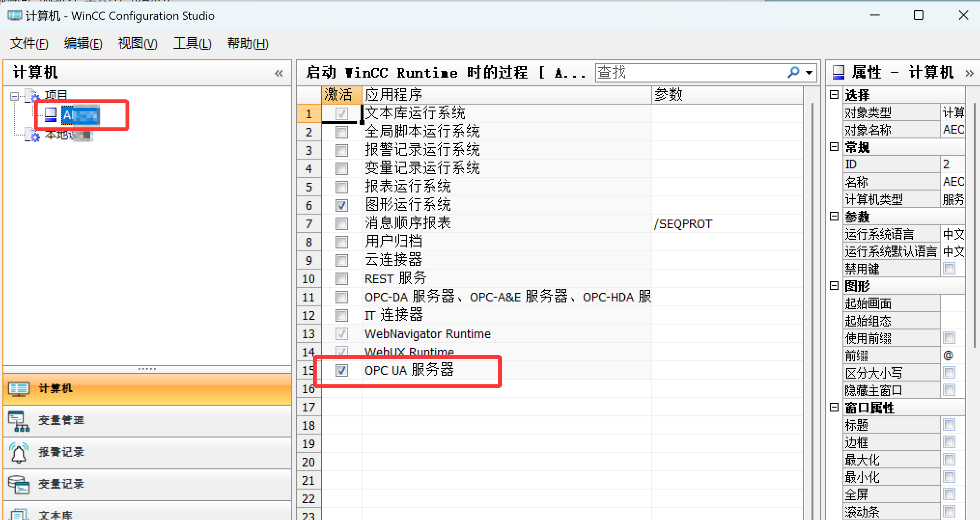Select the highlighted computer node in the tree
980x520 pixels.
click(x=81, y=115)
